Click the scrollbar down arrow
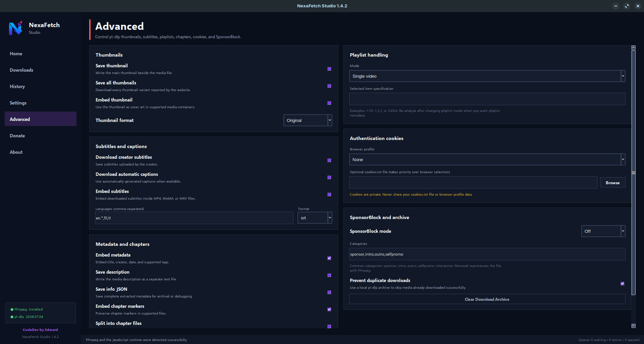This screenshot has width=644, height=344. [634, 326]
